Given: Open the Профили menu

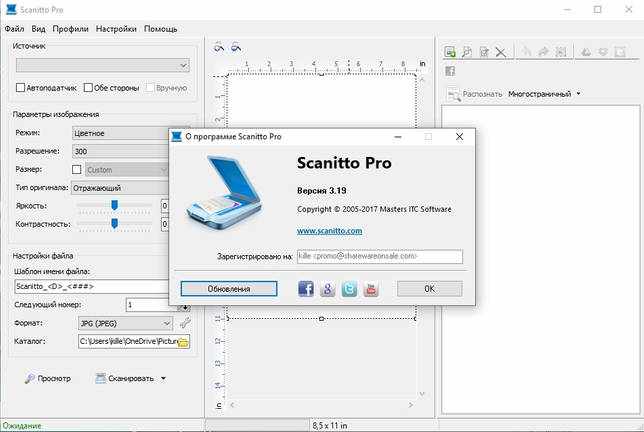Looking at the screenshot, I should [x=70, y=29].
